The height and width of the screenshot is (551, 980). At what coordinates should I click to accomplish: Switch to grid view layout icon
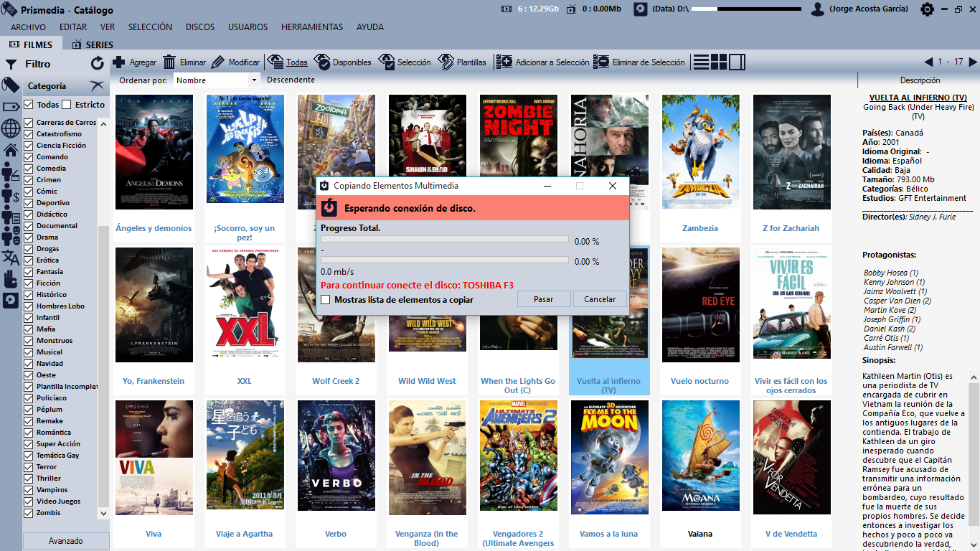[x=719, y=62]
